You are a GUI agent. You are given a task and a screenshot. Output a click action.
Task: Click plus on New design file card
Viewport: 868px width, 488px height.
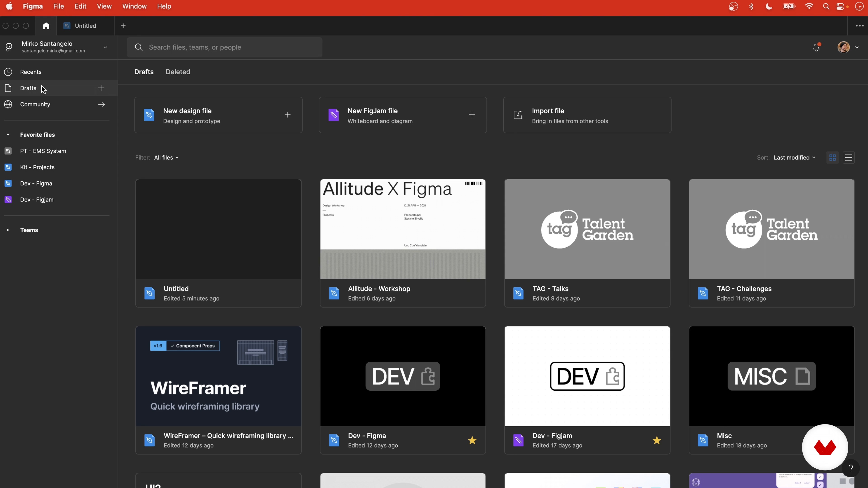[x=288, y=115]
